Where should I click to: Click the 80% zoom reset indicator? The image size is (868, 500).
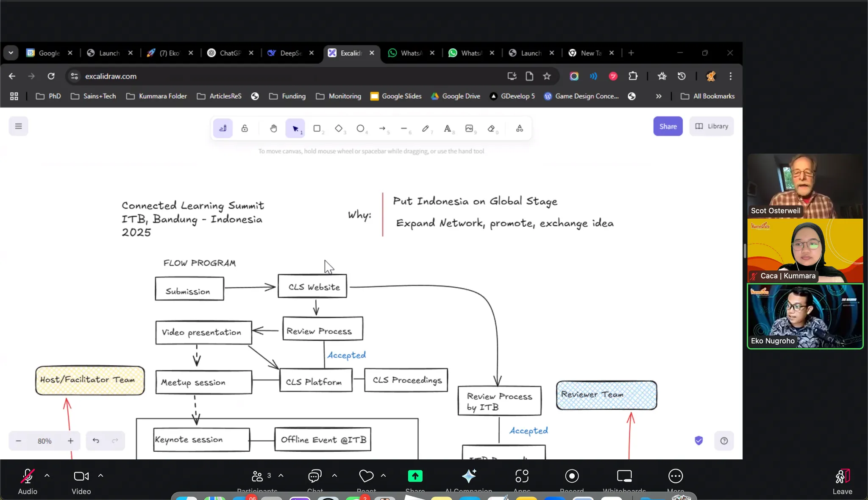coord(45,441)
